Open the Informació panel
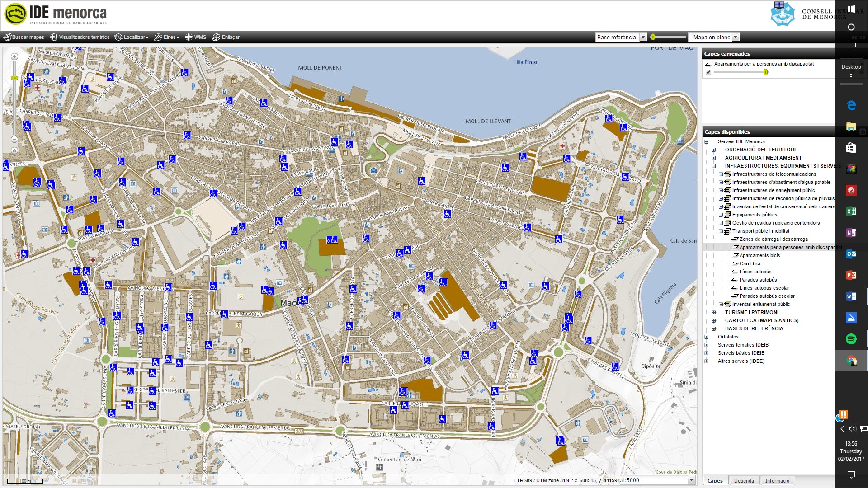This screenshot has width=868, height=488. (778, 480)
